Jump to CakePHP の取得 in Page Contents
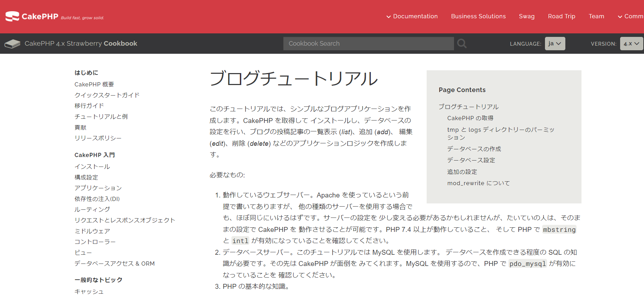Screen dimensions: 644x299 (x=470, y=118)
